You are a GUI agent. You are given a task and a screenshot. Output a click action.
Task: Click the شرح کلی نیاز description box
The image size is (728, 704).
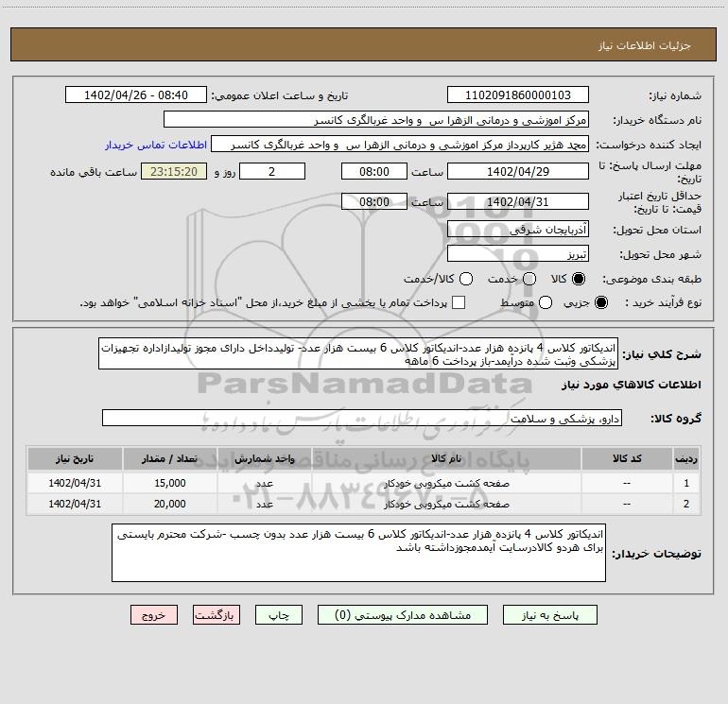[x=358, y=354]
